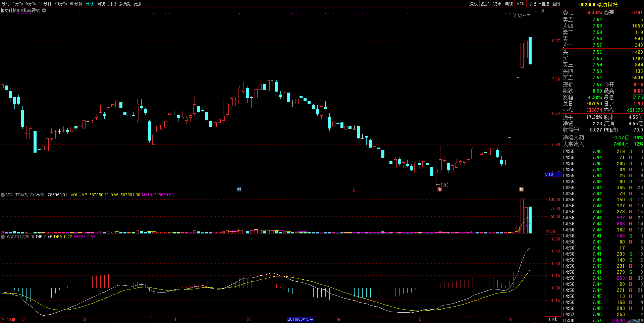Click the 榜 marker near August
Screen dimensions: 644x323
[x=521, y=189]
